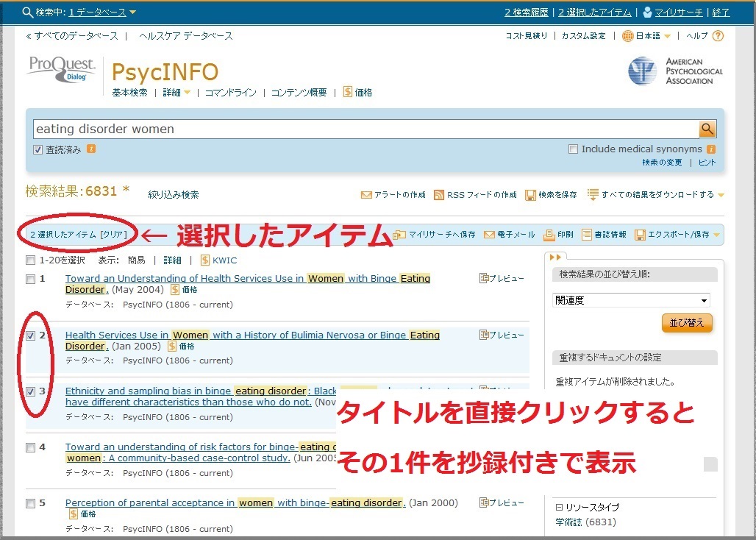The image size is (756, 540).
Task: Click the 検索を保存 floppy disk icon
Action: click(530, 195)
